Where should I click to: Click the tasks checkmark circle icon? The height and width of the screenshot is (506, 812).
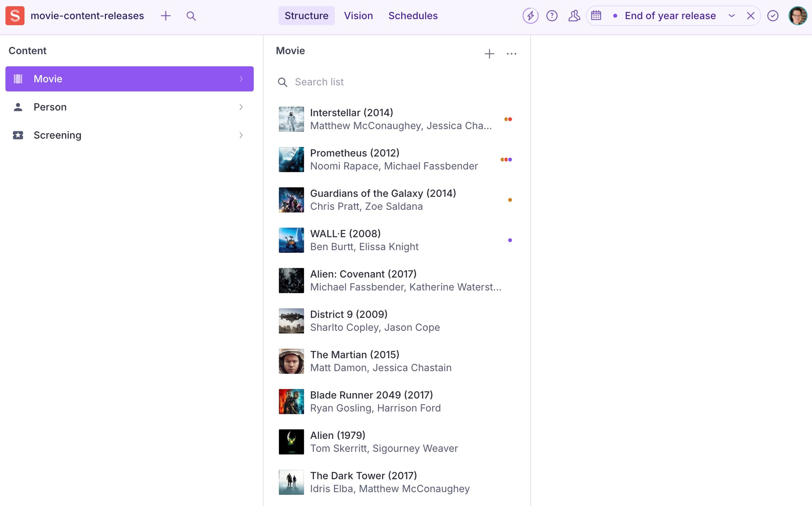(x=773, y=16)
